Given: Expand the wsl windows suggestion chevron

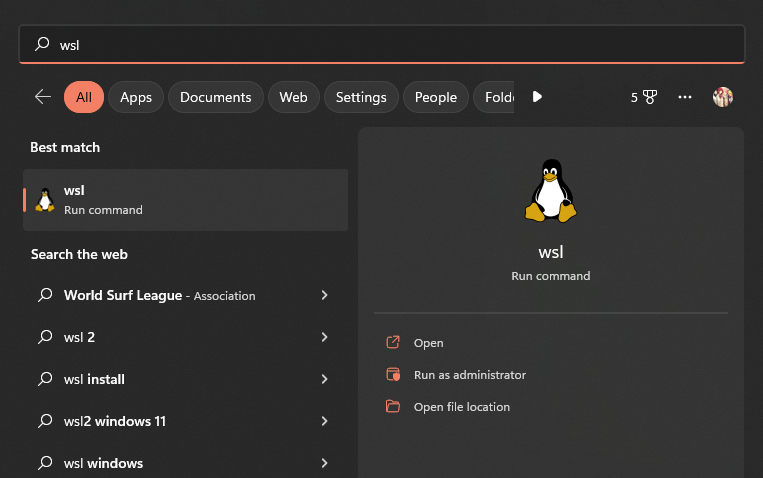Looking at the screenshot, I should (x=325, y=462).
